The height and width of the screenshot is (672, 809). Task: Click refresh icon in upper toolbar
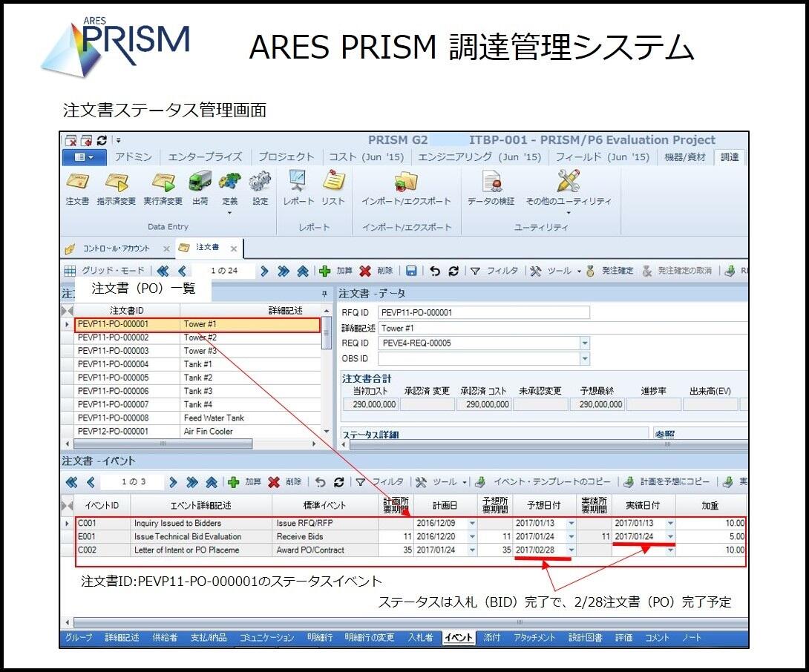(453, 271)
